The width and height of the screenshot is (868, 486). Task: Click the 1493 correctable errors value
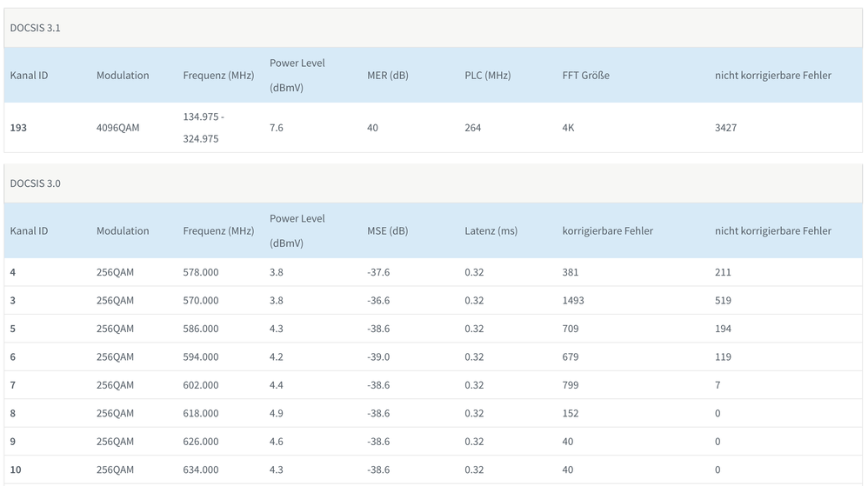tap(573, 301)
